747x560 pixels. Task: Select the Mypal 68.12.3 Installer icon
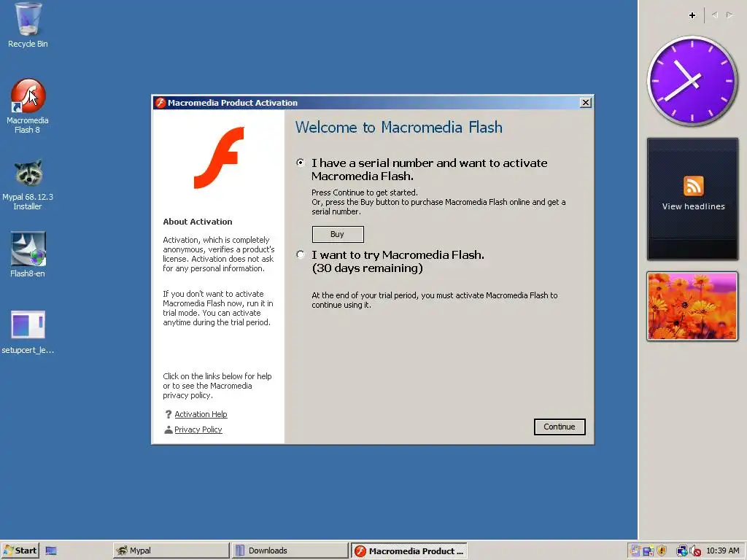click(x=28, y=184)
